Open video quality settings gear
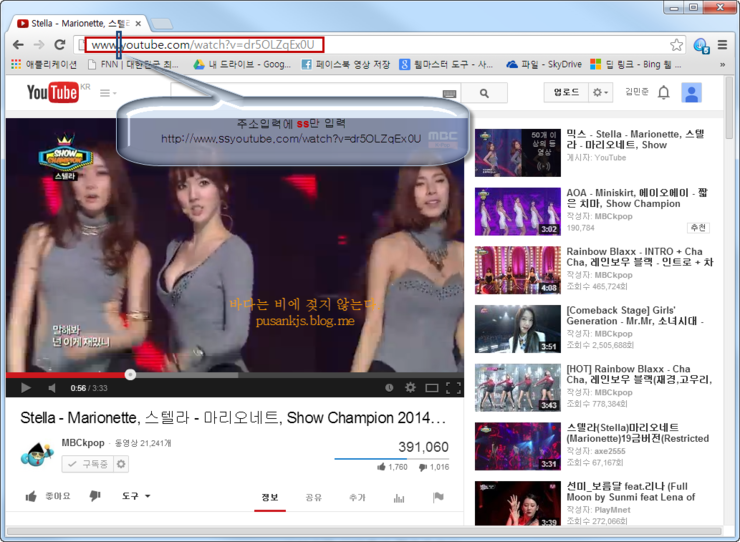This screenshot has width=740, height=542. [x=410, y=388]
